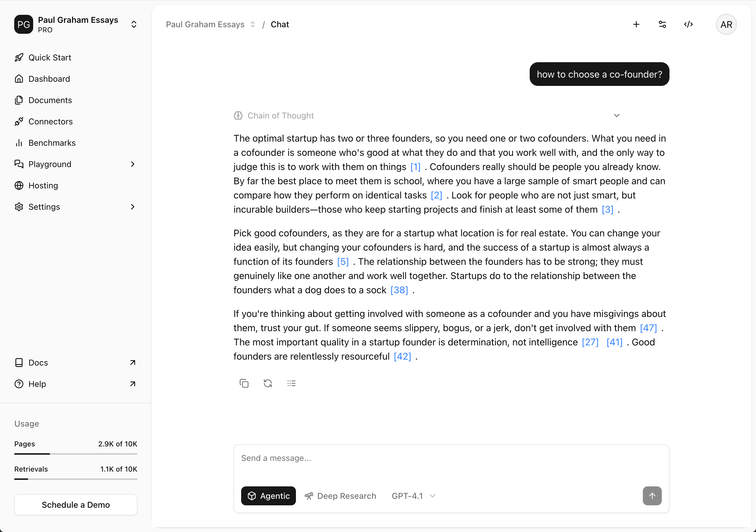This screenshot has height=532, width=756.
Task: Regenerate the chat response
Action: [268, 383]
